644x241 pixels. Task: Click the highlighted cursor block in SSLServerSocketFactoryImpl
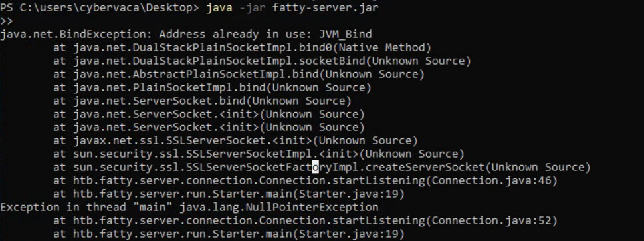click(x=316, y=167)
